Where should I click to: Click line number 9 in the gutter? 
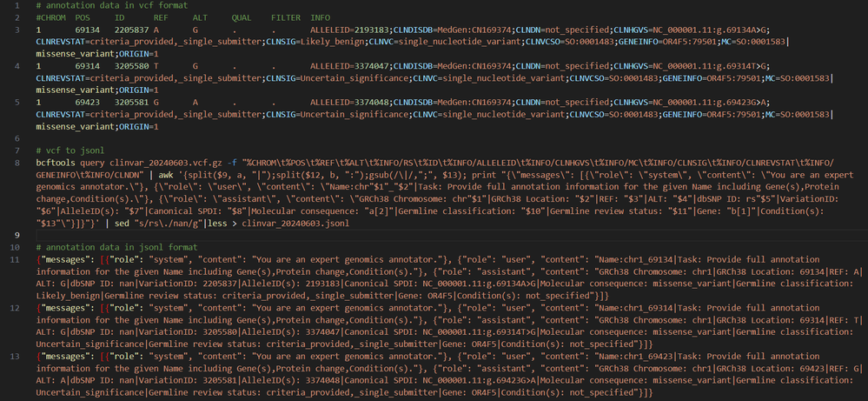tap(17, 235)
